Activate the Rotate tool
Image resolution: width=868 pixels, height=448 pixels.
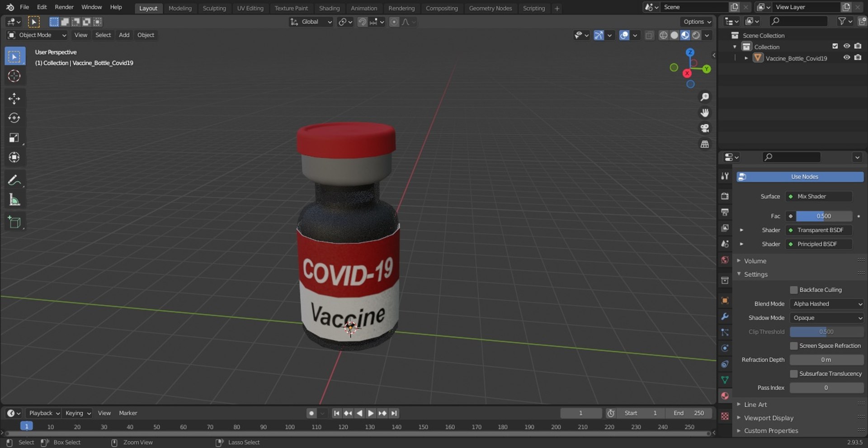(x=14, y=118)
